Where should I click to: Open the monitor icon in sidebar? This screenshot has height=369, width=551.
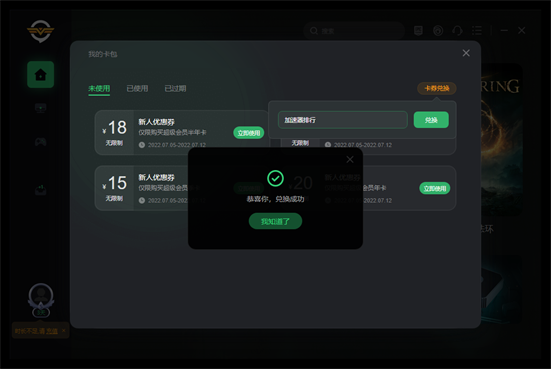pos(40,108)
